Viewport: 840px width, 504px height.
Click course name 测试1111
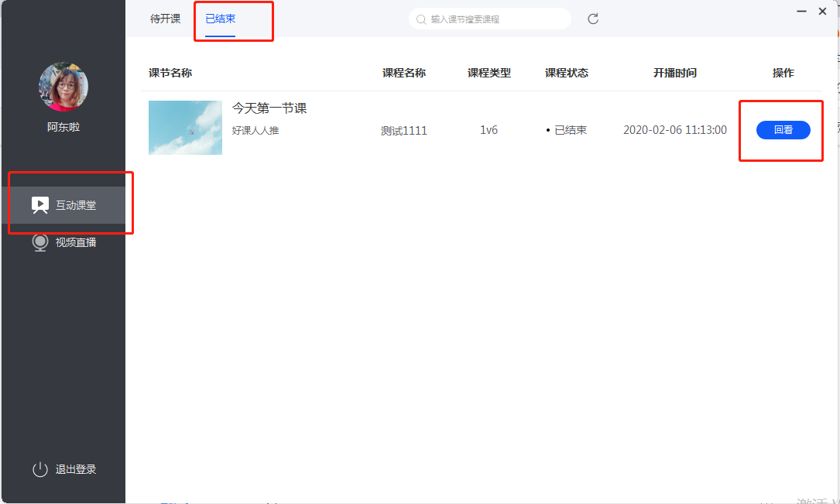(404, 131)
